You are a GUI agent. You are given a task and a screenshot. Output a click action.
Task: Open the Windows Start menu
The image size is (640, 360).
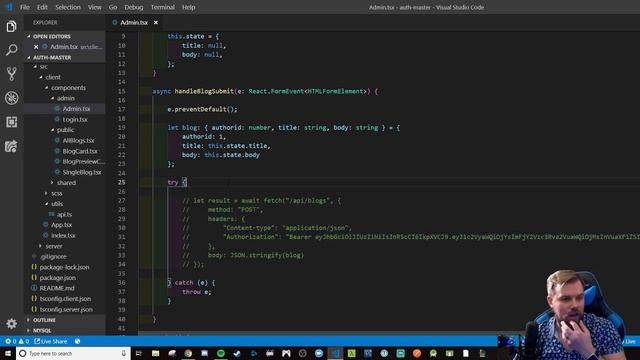click(x=8, y=353)
